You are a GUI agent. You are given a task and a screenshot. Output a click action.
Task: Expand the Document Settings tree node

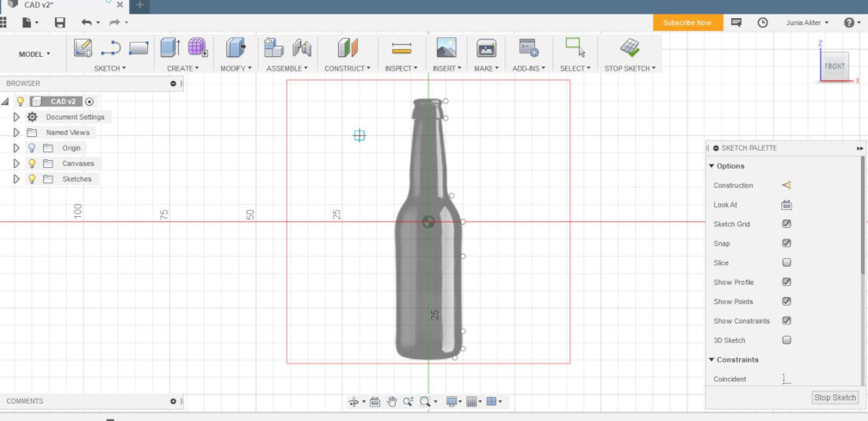click(16, 117)
